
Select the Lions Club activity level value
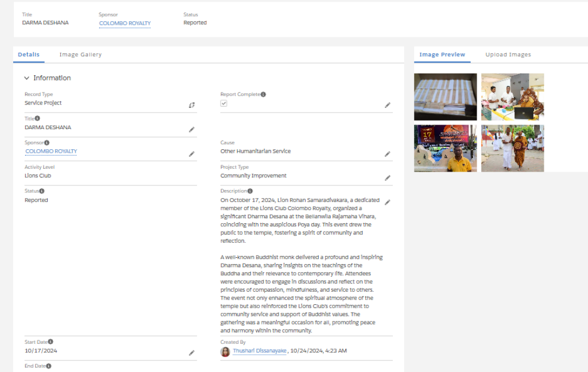[x=38, y=176]
